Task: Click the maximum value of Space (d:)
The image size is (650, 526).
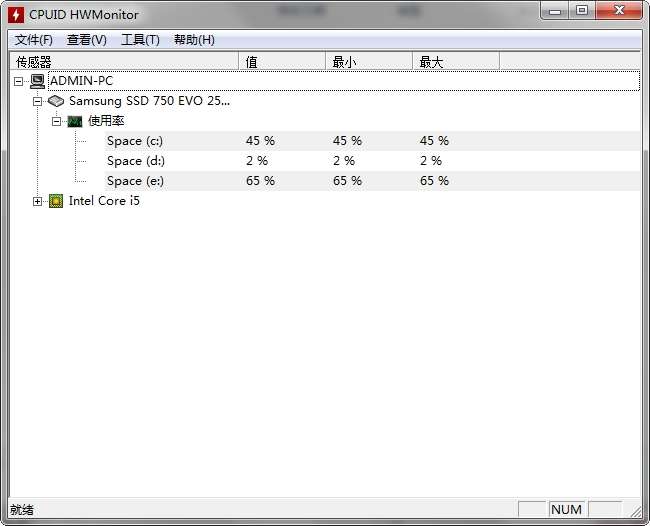Action: click(431, 161)
